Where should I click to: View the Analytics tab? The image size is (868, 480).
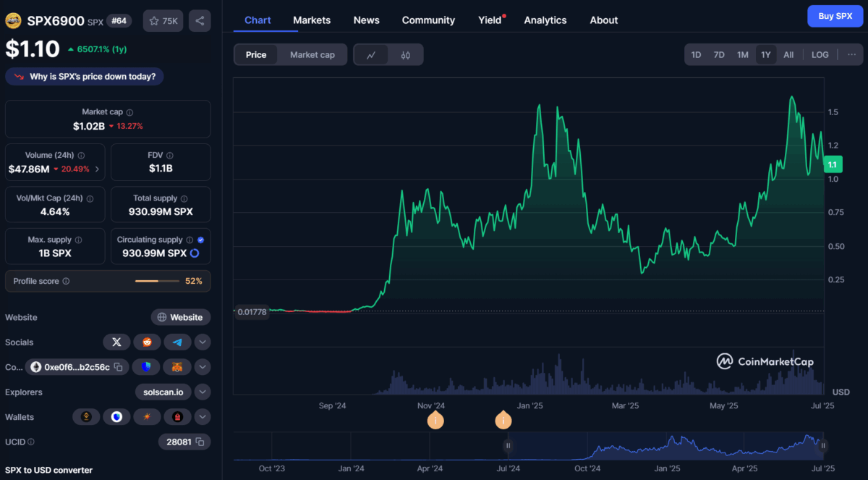click(545, 20)
